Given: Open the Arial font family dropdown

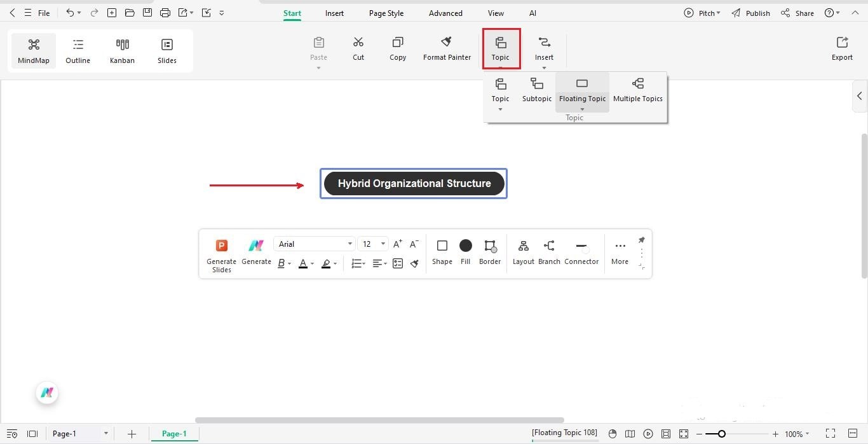Looking at the screenshot, I should 349,244.
